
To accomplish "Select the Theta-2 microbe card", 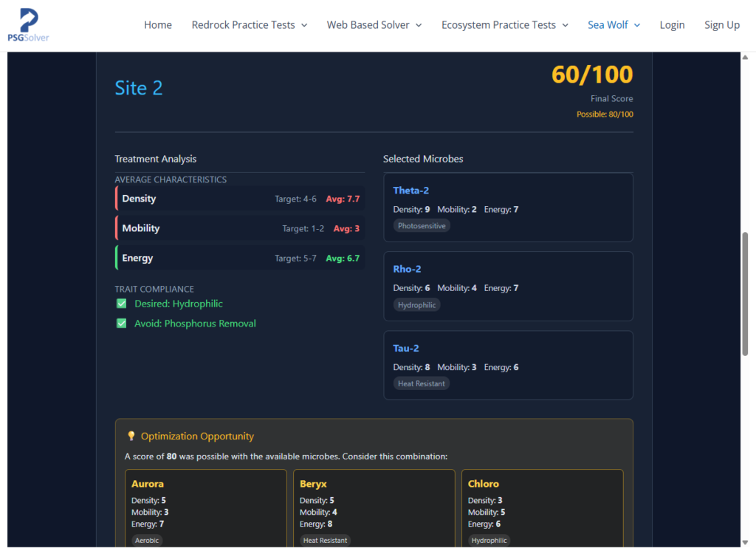I will pos(508,208).
